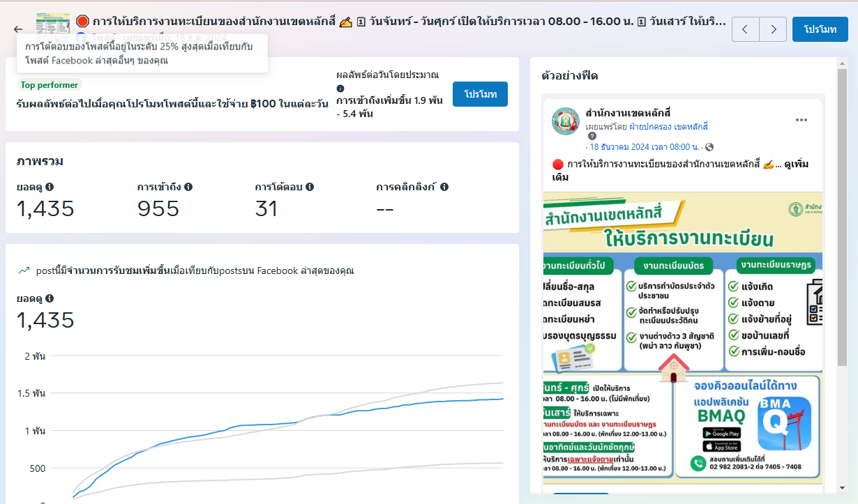Click info icon next to การโต้ตอบ
This screenshot has height=504, width=858.
[310, 187]
